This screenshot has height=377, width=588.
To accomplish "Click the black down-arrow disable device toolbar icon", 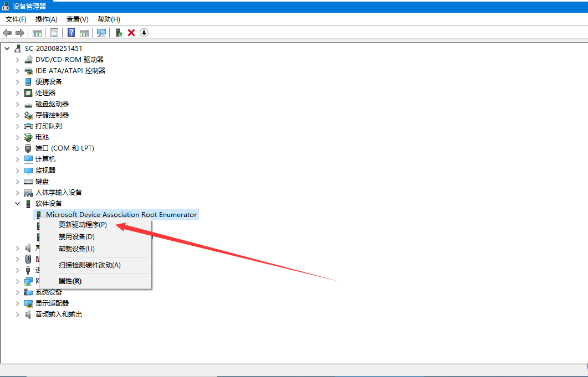I will coord(144,33).
